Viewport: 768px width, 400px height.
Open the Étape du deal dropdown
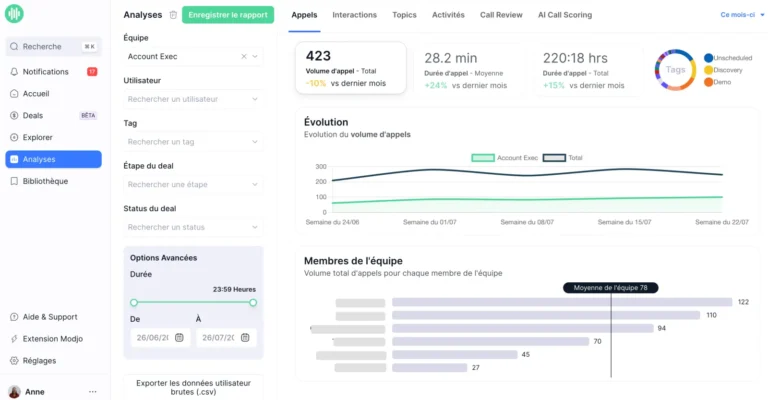tap(193, 184)
